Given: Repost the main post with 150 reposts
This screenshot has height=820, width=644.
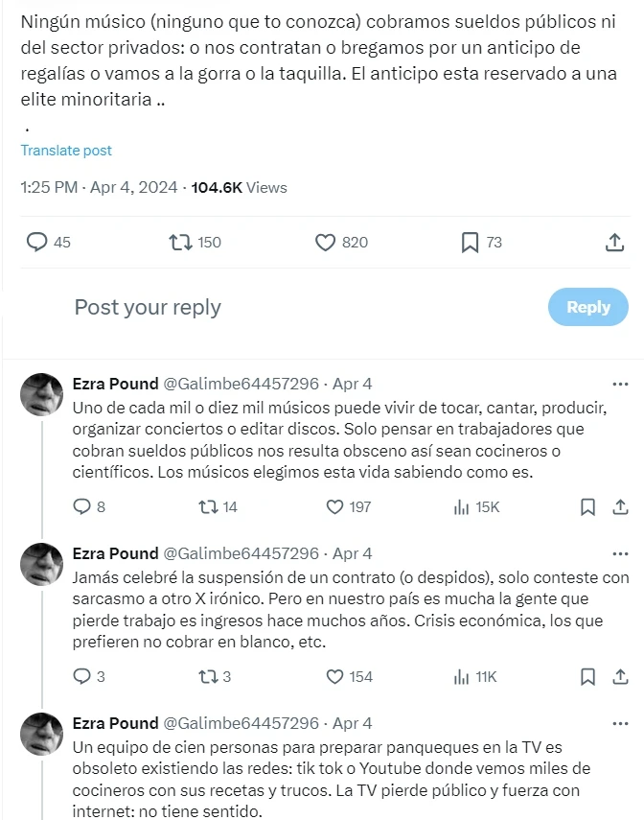Looking at the screenshot, I should click(179, 243).
